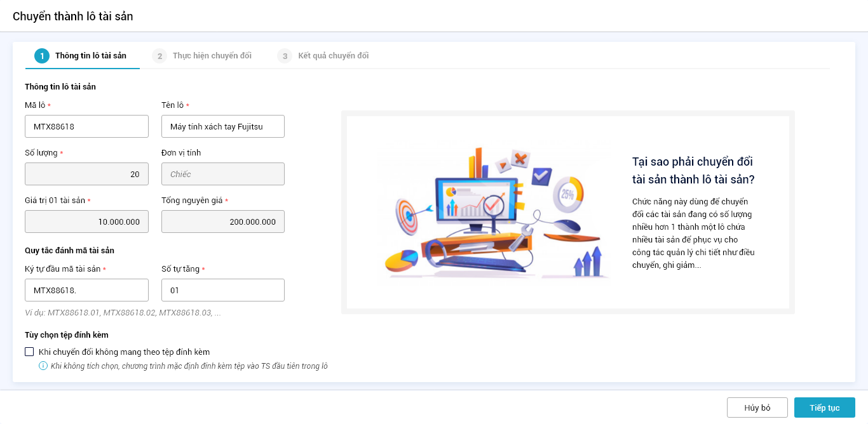Click the 'Đơn vị tính' field
This screenshot has width=868, height=424.
click(x=222, y=174)
